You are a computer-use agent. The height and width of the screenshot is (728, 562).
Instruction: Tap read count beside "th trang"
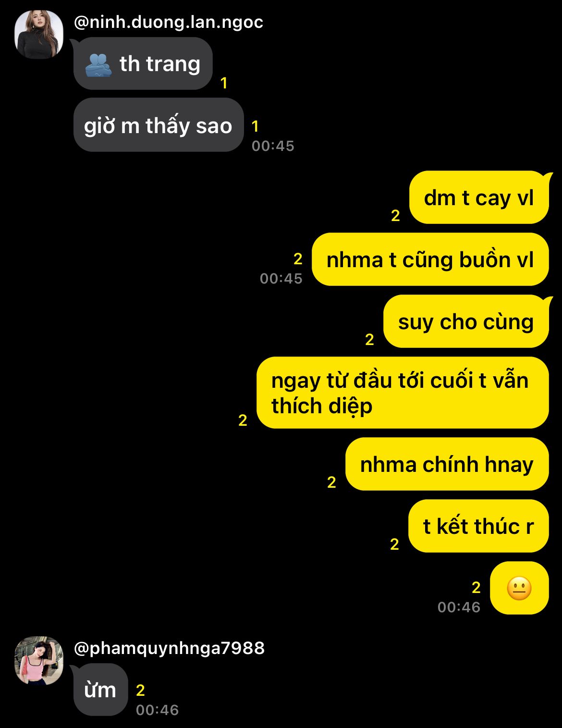[224, 83]
